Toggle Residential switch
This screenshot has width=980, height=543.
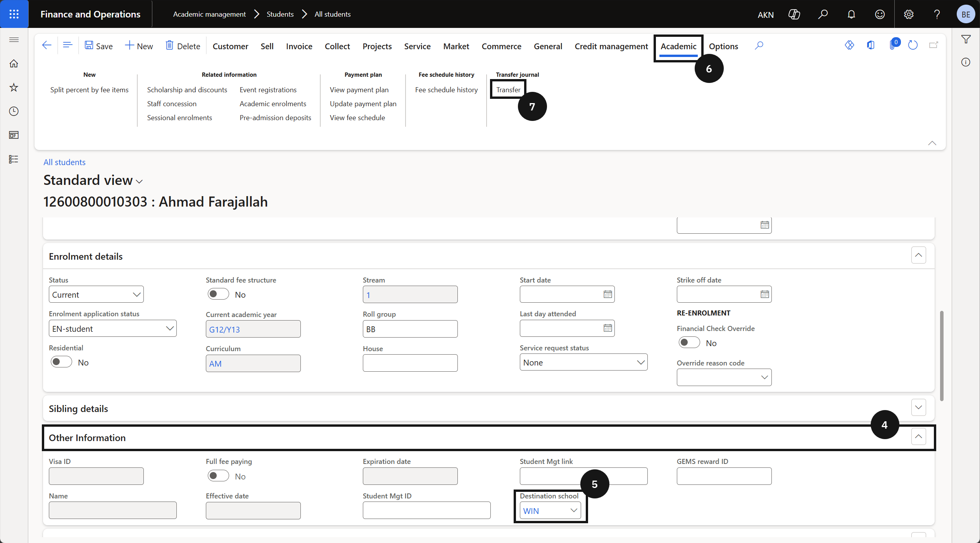point(61,362)
